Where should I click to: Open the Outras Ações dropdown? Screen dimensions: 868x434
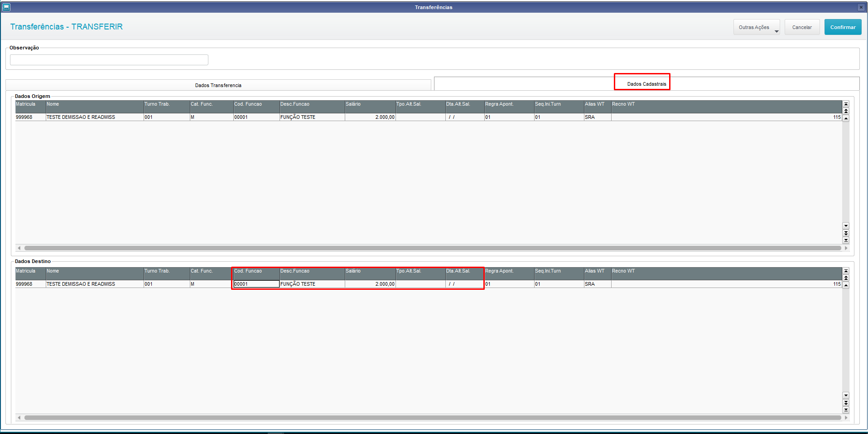click(x=757, y=27)
